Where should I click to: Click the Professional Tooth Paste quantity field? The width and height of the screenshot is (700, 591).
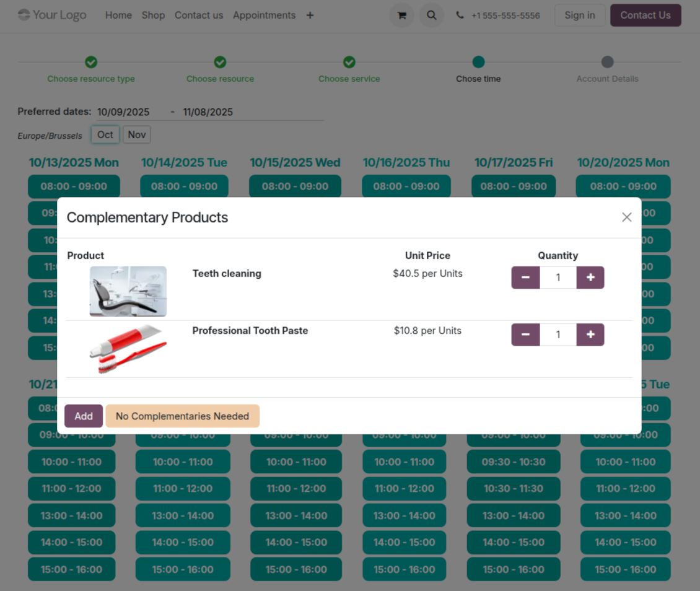[x=558, y=335]
